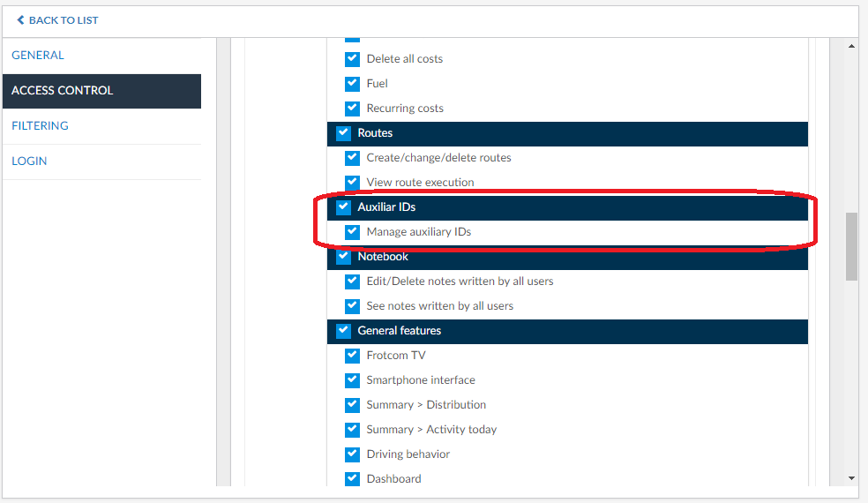Toggle View route execution checkbox
The height and width of the screenshot is (503, 868).
point(352,183)
